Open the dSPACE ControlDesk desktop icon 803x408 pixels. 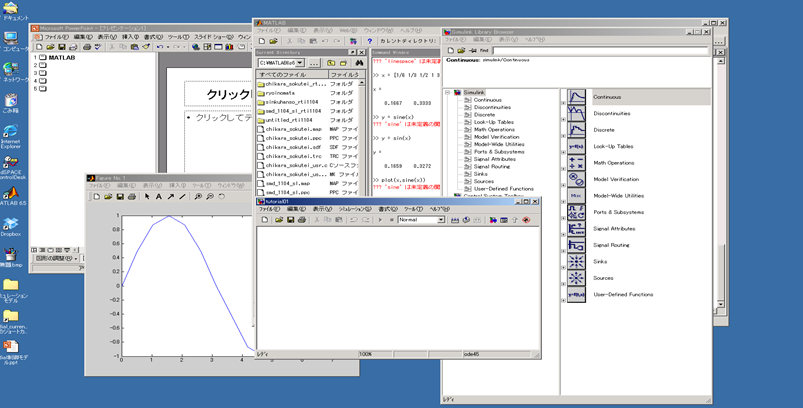tap(11, 168)
